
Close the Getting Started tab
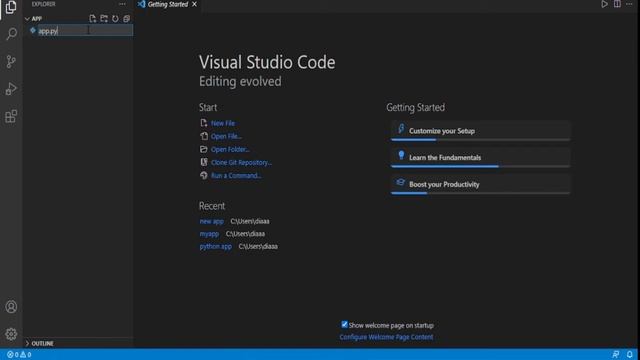coord(194,4)
